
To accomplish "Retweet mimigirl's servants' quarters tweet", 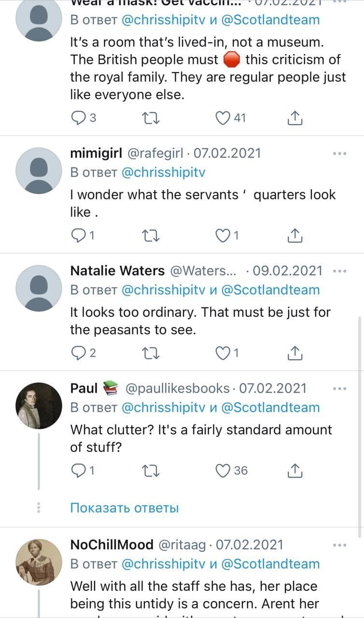I will (152, 235).
